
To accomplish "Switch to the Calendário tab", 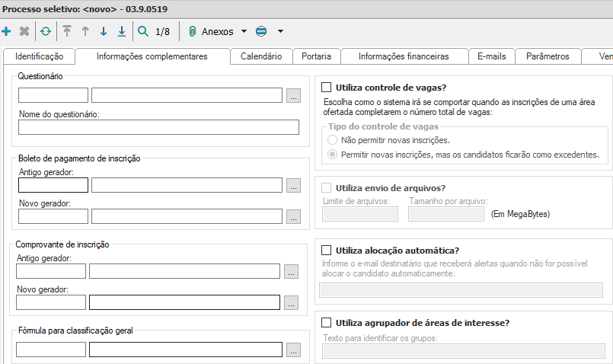I will coord(261,56).
